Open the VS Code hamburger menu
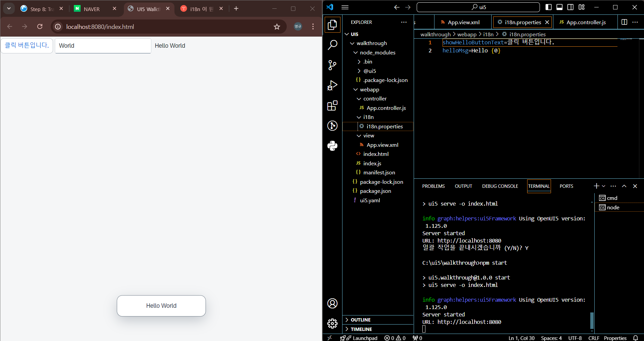The image size is (644, 341). click(345, 7)
